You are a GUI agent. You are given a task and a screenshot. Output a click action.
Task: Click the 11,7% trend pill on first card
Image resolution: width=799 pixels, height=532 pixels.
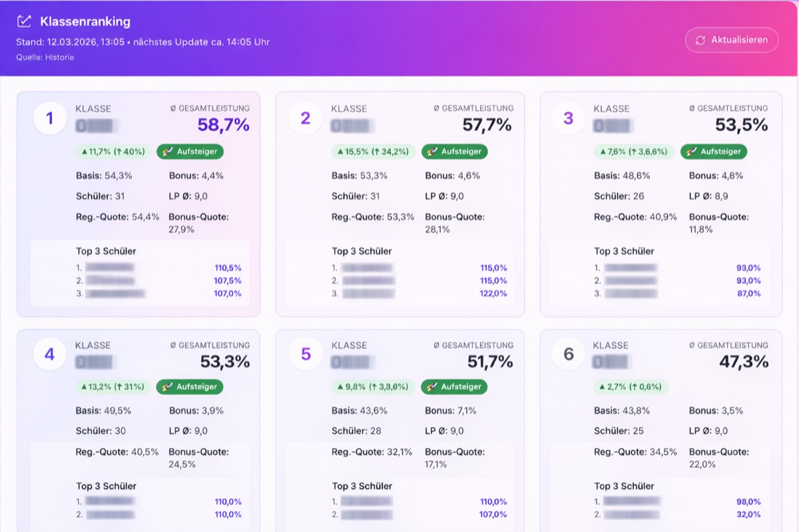click(x=113, y=152)
